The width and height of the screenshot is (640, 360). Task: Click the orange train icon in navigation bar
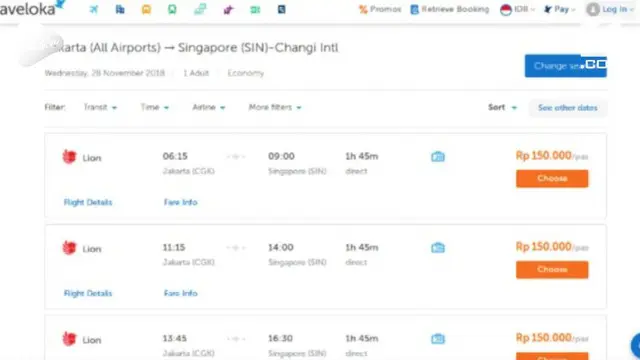[x=146, y=9]
